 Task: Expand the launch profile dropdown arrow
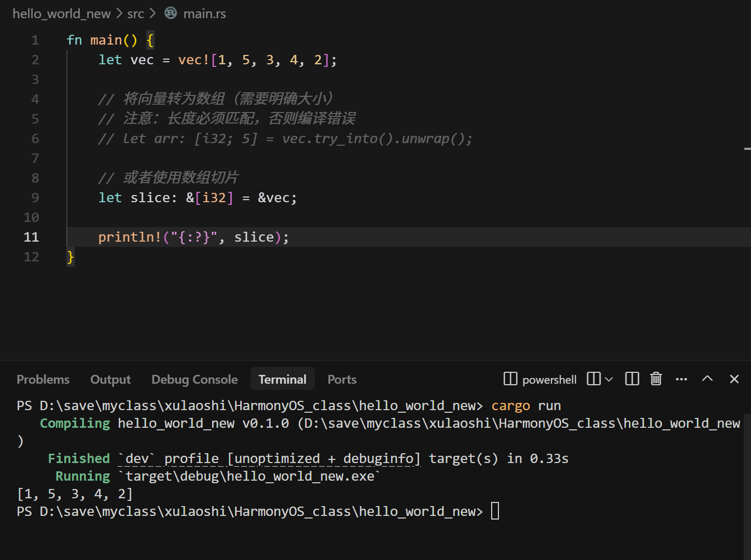click(609, 380)
